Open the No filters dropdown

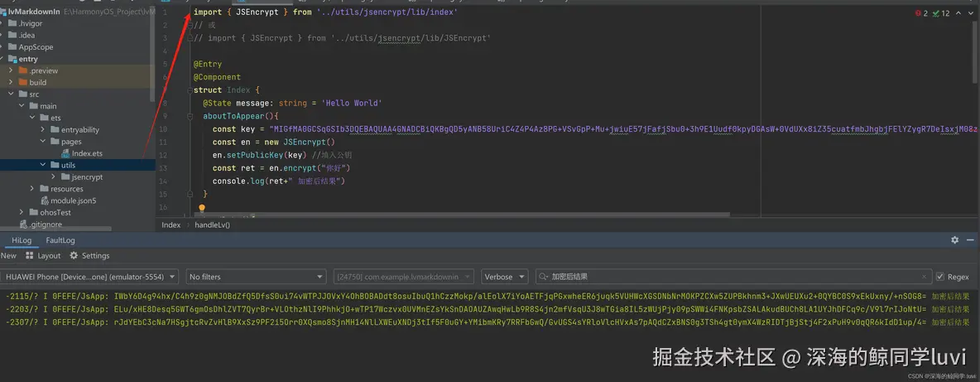[257, 276]
